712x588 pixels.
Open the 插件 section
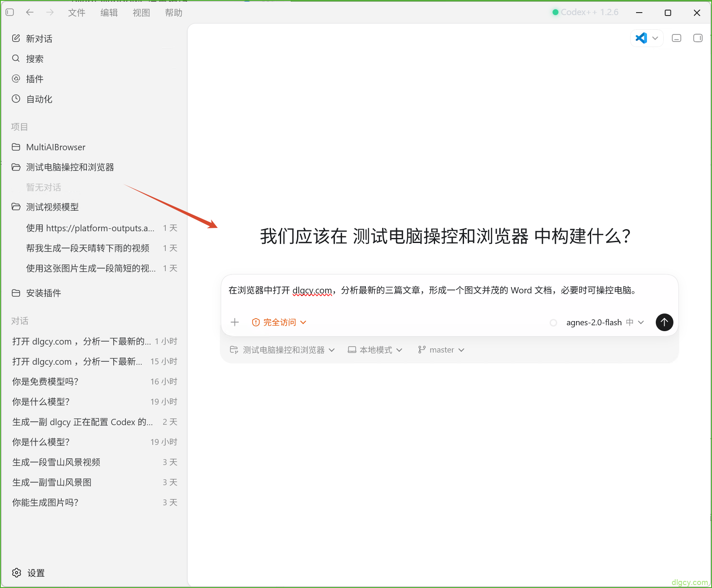tap(94, 79)
